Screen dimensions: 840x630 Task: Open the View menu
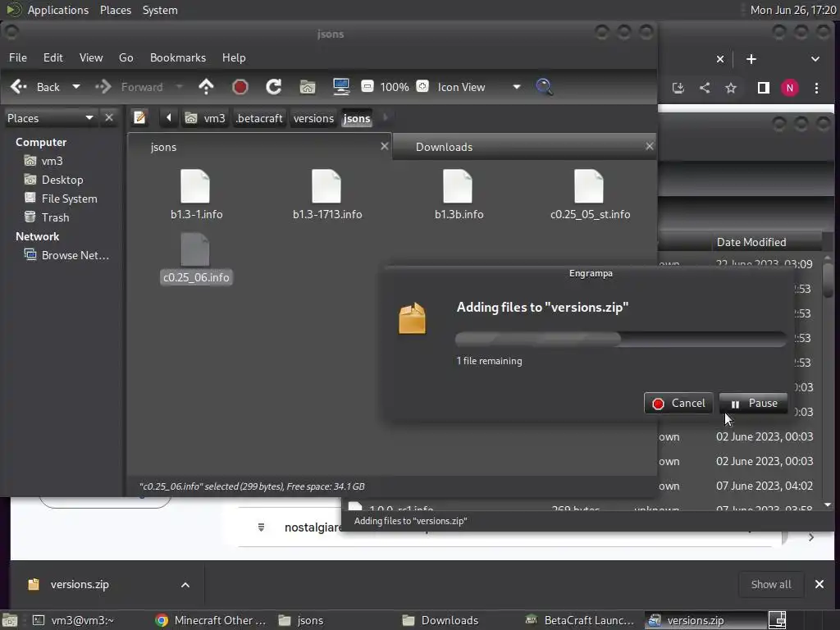click(x=91, y=57)
